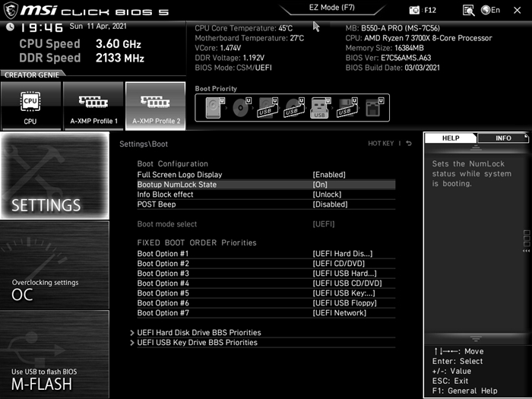Select the CD/DVD boot priority icon

242,108
